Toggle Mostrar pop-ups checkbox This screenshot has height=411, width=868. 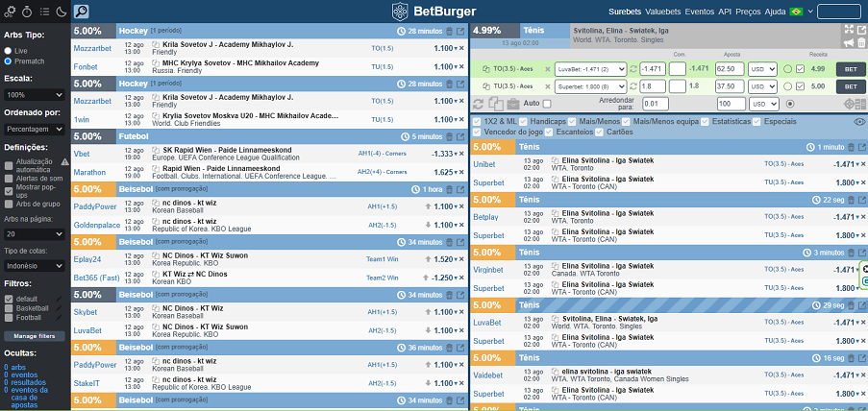click(x=9, y=191)
